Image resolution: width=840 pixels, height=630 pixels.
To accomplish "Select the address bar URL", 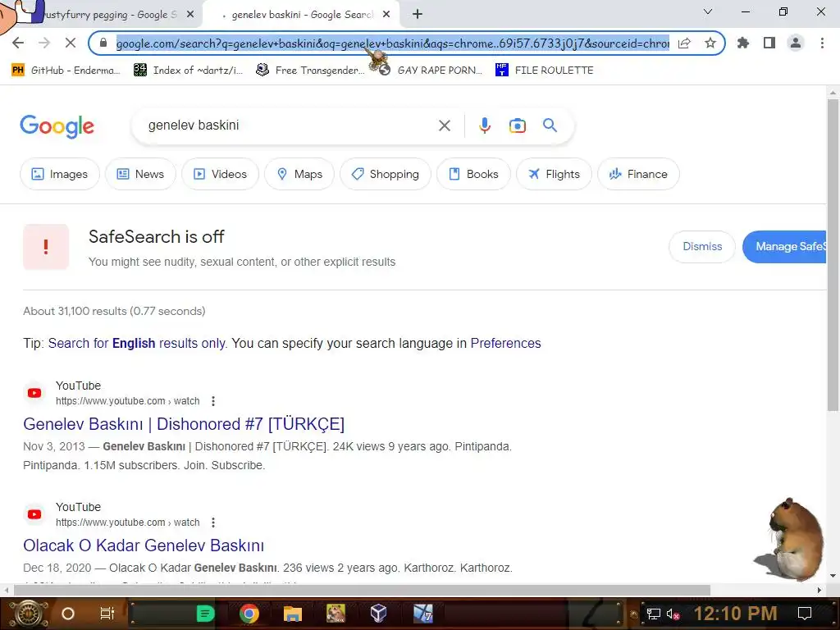I will click(x=392, y=43).
